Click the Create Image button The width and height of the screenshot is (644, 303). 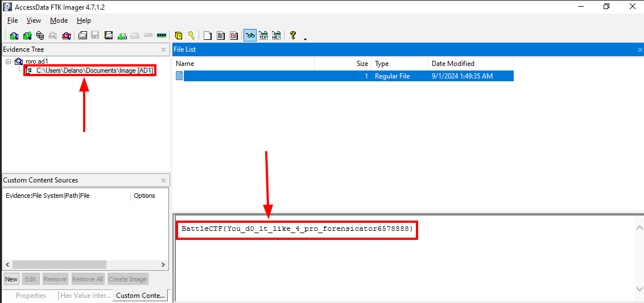127,279
